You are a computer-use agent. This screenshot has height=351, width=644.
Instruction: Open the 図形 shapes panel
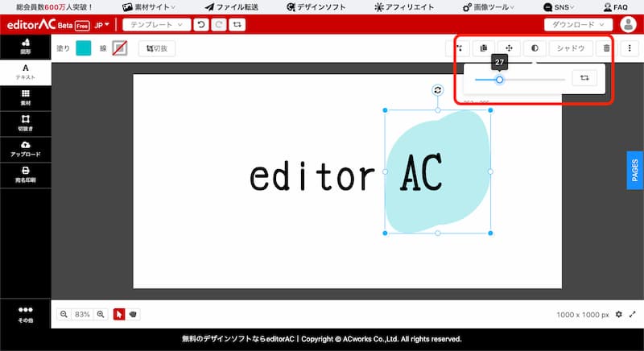[x=26, y=47]
